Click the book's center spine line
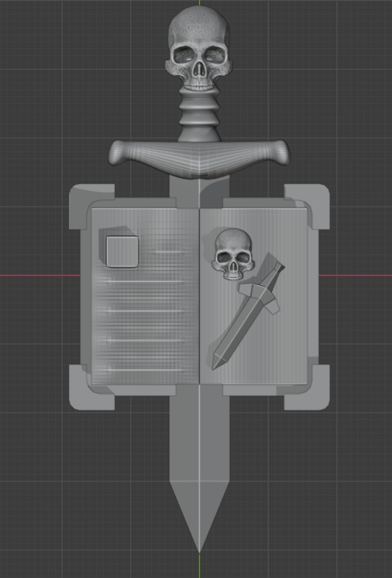392x578 pixels. [x=199, y=296]
